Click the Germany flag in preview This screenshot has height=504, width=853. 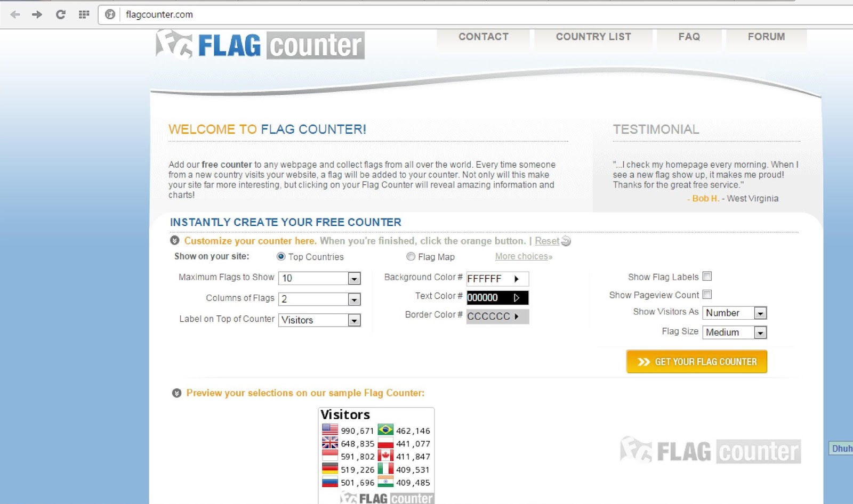pyautogui.click(x=330, y=469)
